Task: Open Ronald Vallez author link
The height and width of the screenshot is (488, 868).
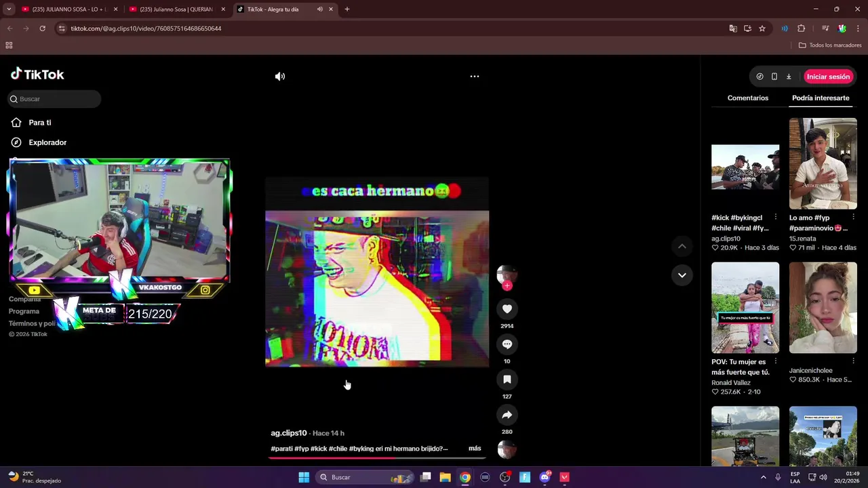Action: 731,383
